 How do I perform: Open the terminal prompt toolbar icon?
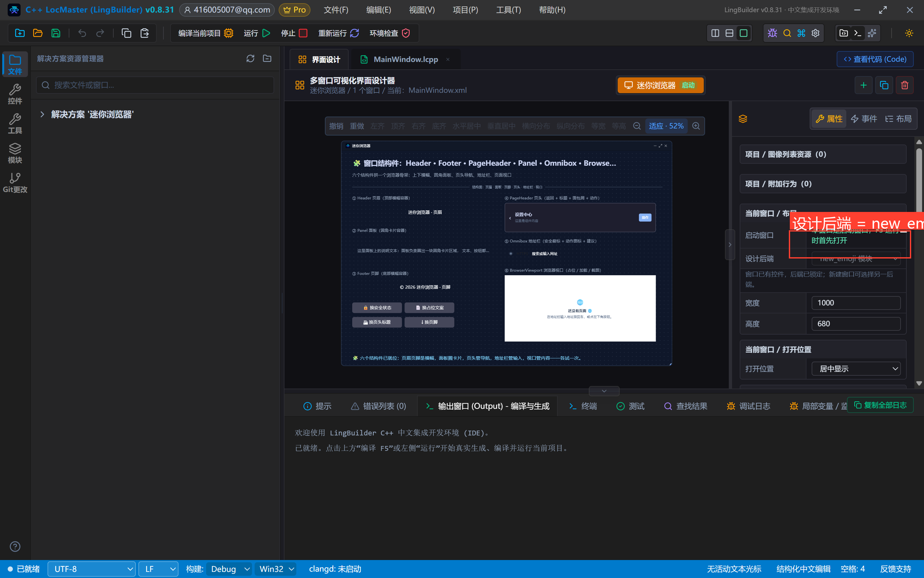tap(858, 33)
